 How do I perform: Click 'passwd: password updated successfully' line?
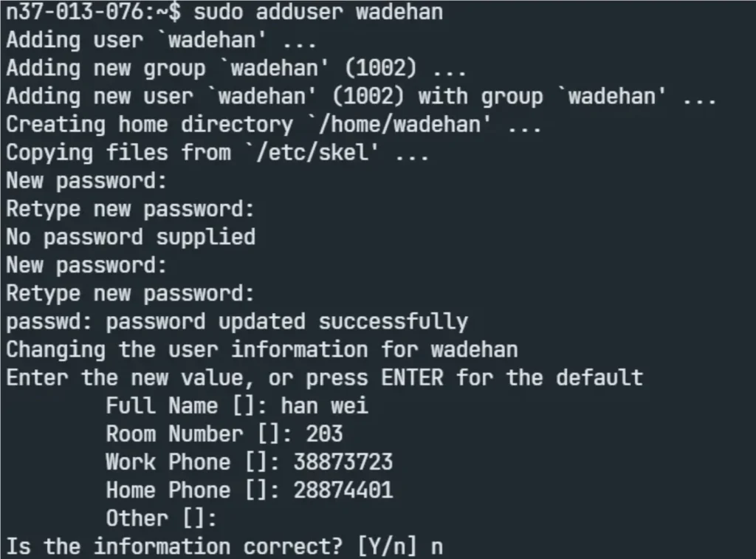click(237, 321)
